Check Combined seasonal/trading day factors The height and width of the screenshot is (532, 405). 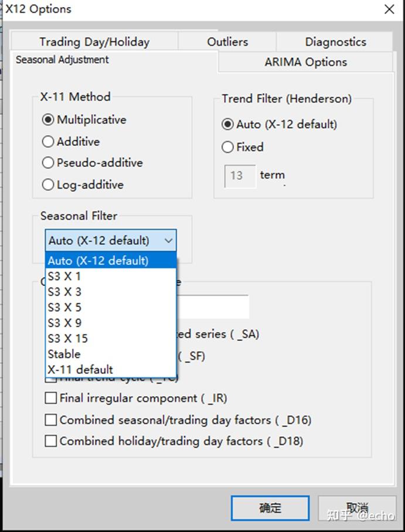tap(51, 420)
